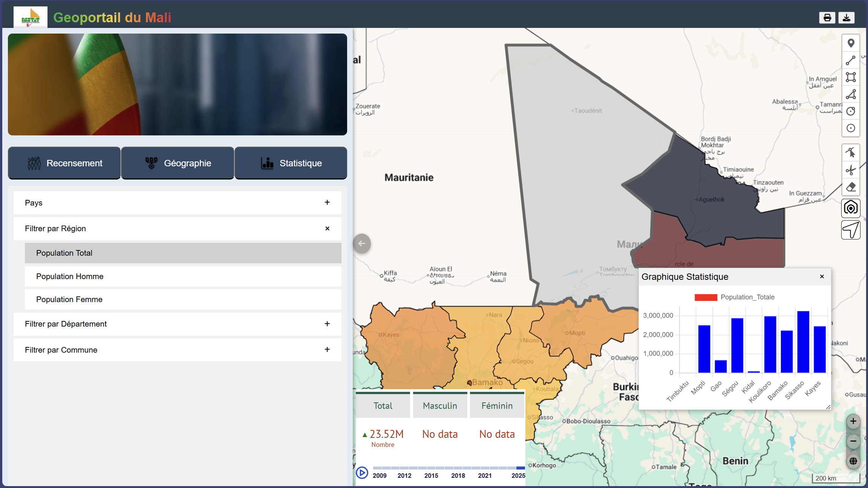
Task: Select the polygon drawing tool
Action: click(x=851, y=77)
